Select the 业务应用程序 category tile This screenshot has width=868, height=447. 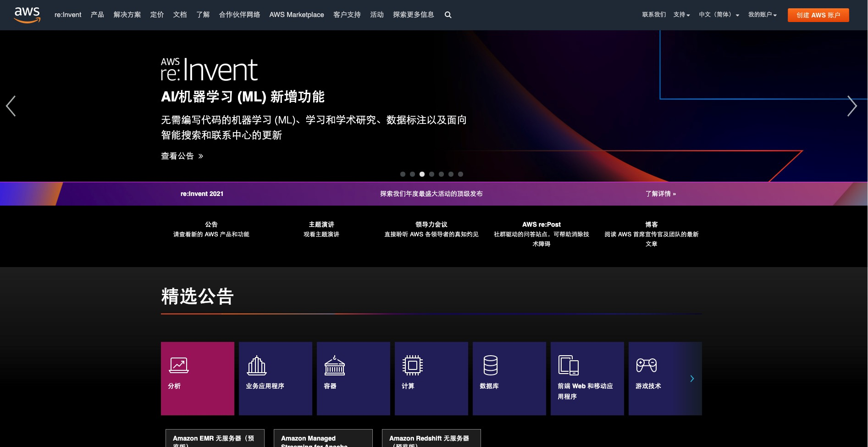[x=276, y=379]
